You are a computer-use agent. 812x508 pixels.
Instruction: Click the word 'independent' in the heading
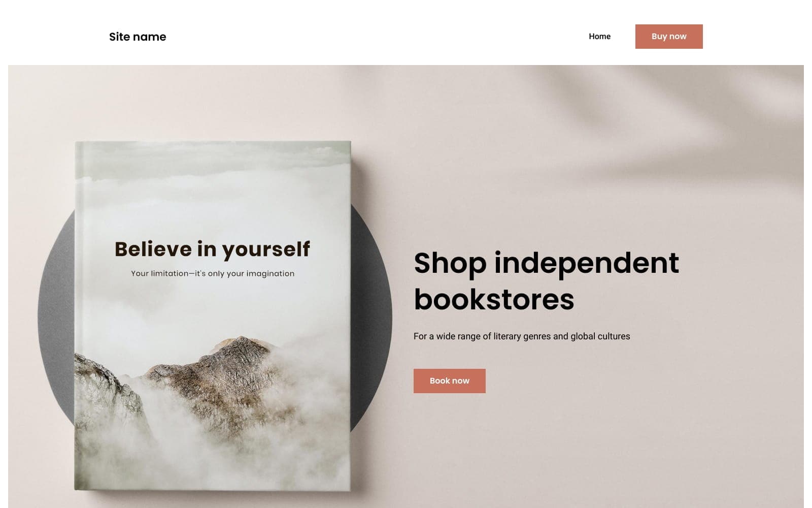click(587, 263)
